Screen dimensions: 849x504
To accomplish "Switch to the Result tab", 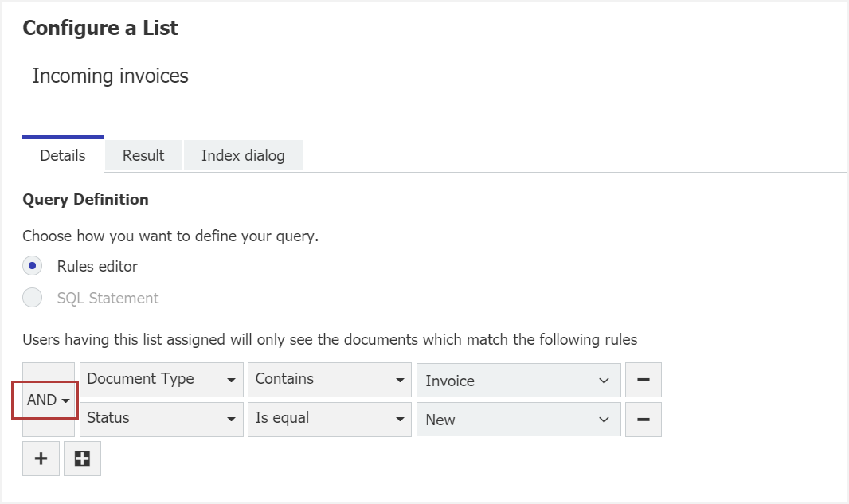I will tap(143, 155).
